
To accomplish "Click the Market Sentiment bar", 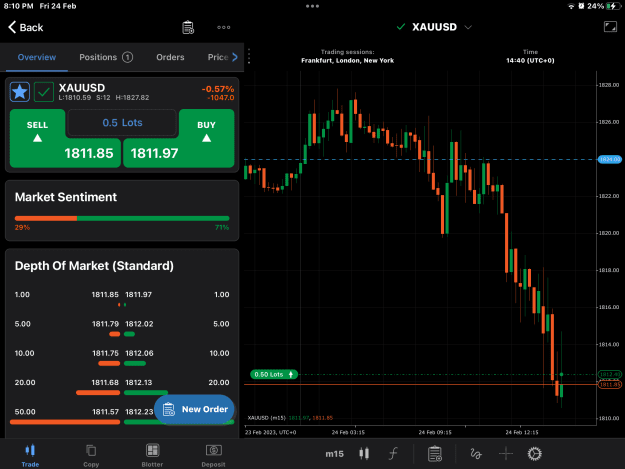I will (x=122, y=218).
